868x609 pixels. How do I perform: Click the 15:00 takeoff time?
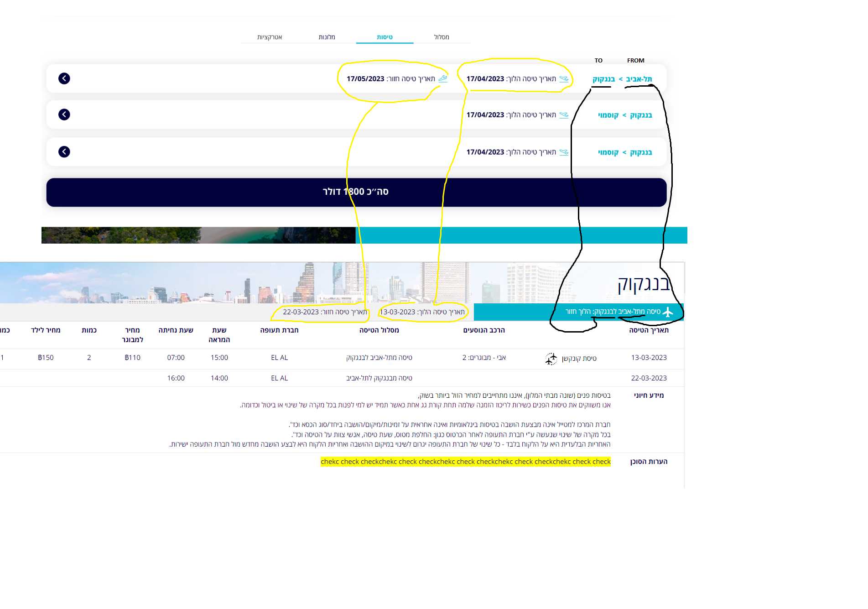pos(219,358)
